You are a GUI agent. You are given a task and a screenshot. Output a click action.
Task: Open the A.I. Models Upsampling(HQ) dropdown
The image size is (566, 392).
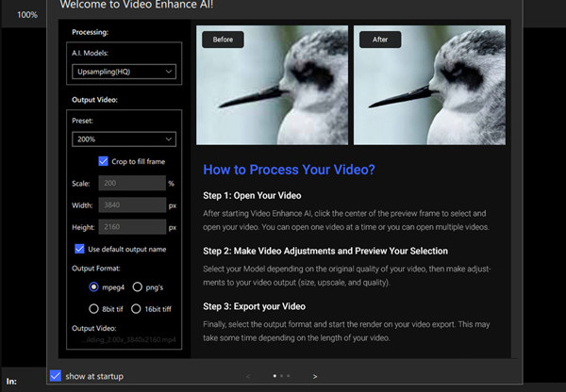coord(124,72)
